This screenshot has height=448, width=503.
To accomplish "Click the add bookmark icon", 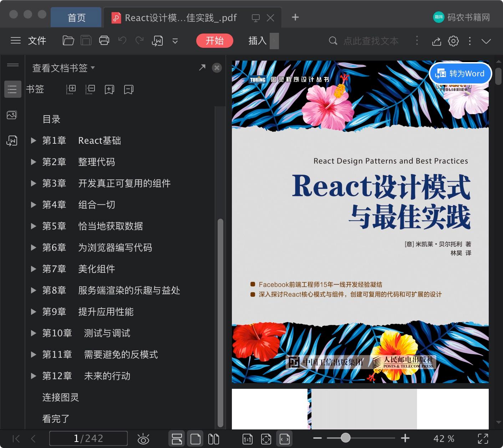I will click(109, 89).
